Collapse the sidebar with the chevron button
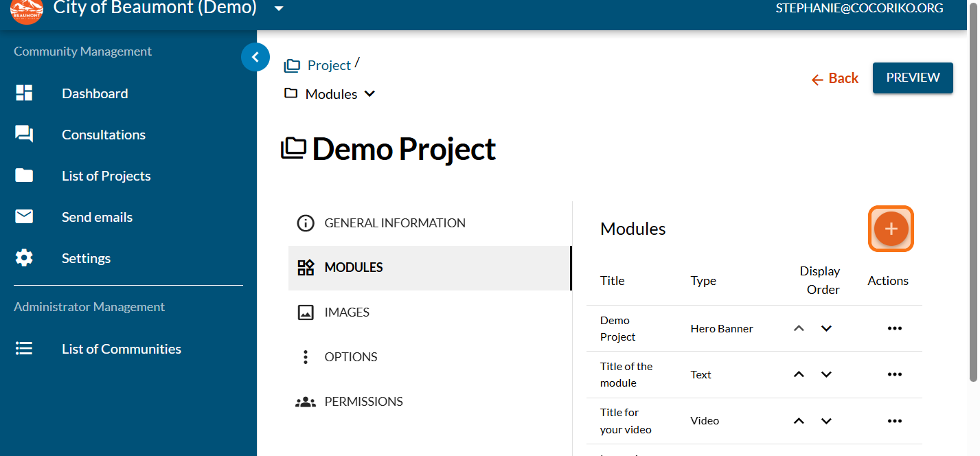The image size is (980, 456). [x=255, y=58]
